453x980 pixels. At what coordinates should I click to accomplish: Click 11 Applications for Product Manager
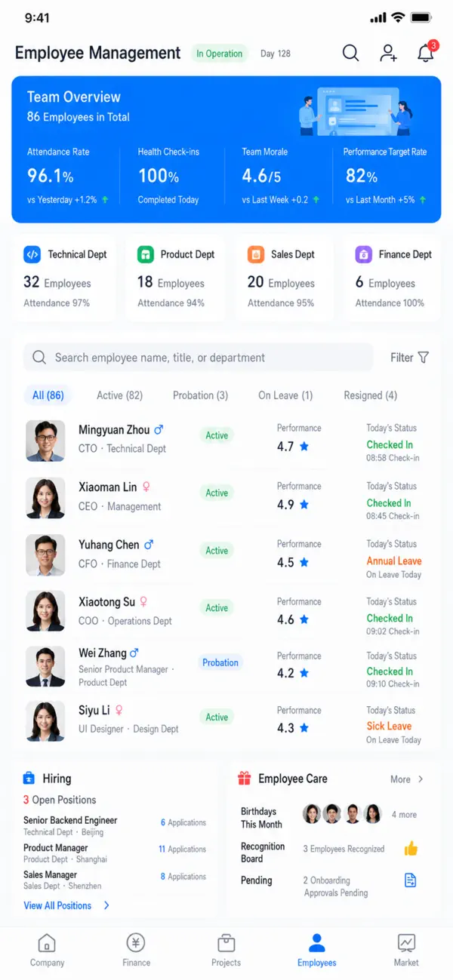point(182,849)
